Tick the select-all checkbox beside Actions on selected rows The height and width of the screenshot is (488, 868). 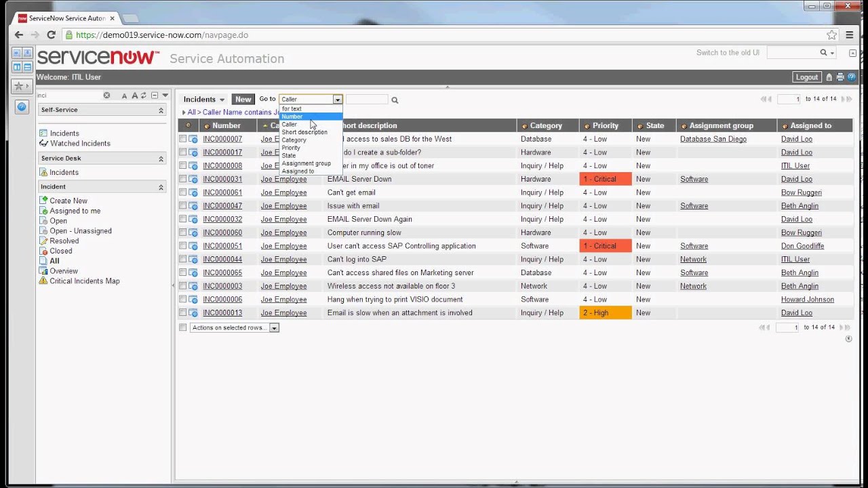point(183,327)
